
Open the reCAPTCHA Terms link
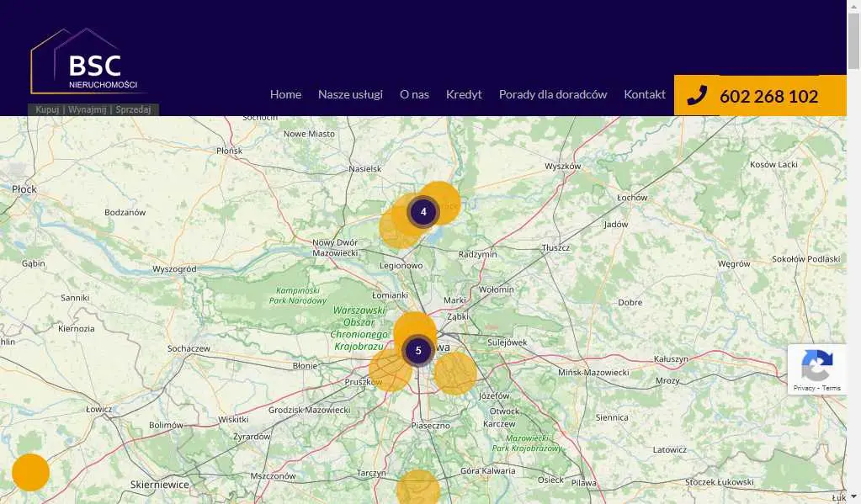pyautogui.click(x=832, y=388)
